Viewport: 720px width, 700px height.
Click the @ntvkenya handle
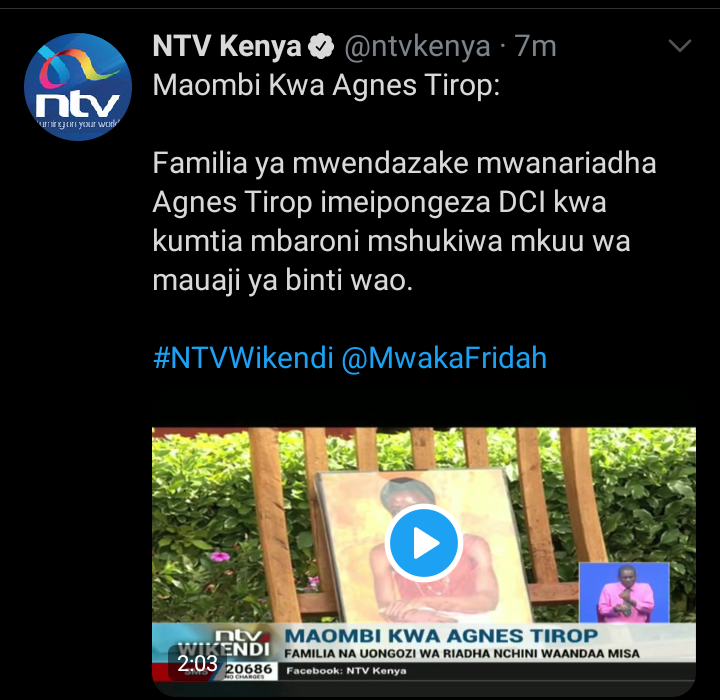point(417,46)
